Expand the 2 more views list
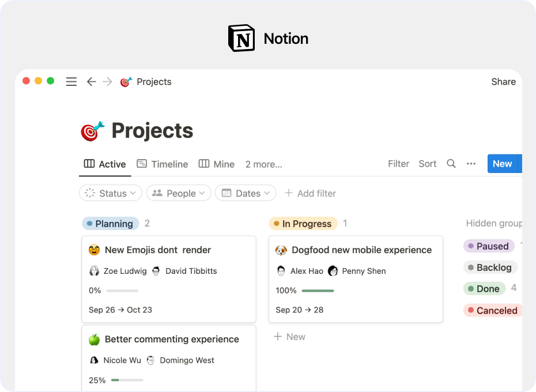 click(263, 164)
